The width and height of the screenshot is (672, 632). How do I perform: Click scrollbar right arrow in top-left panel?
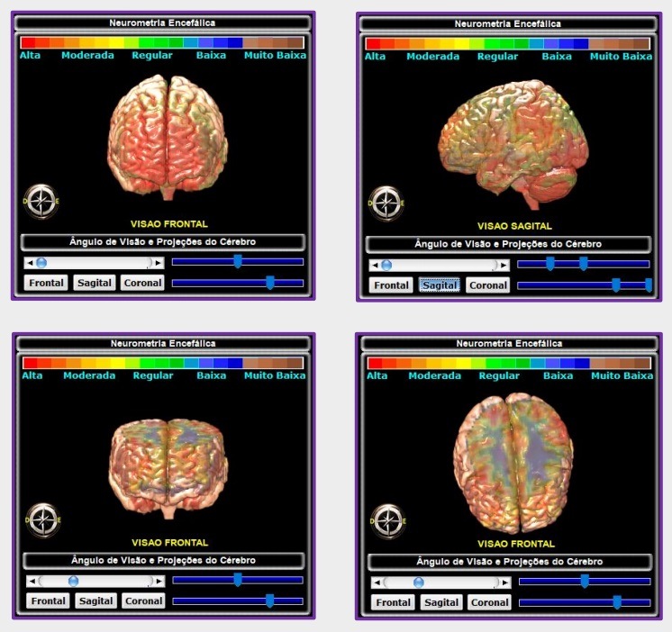[159, 263]
